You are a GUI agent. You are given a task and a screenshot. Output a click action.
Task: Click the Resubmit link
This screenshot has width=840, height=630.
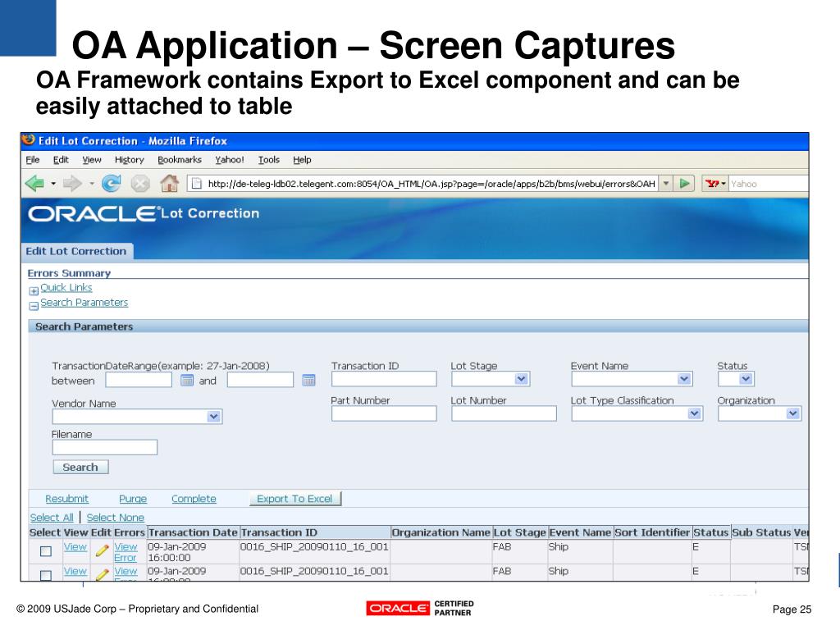(67, 499)
